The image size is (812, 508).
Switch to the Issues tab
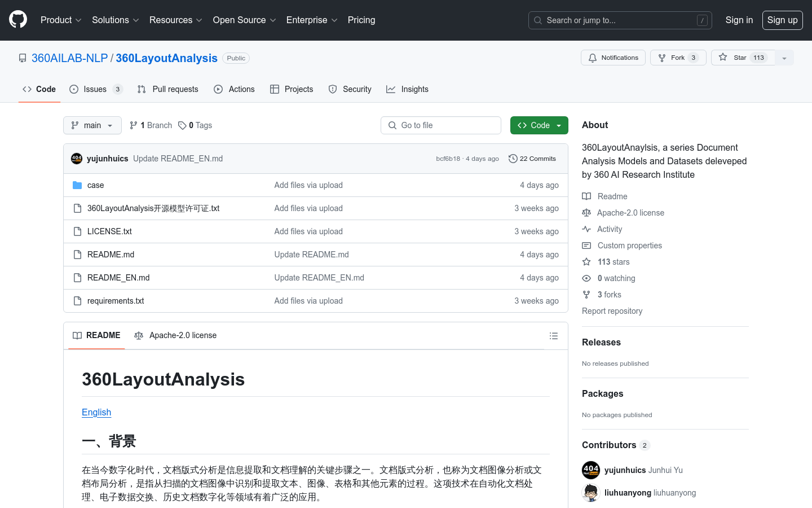[x=96, y=89]
